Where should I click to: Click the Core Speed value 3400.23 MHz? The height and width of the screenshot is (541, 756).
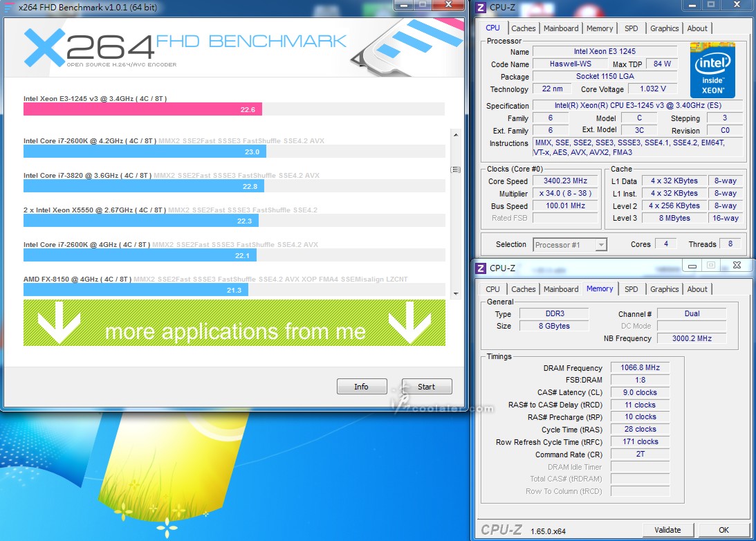pos(566,181)
